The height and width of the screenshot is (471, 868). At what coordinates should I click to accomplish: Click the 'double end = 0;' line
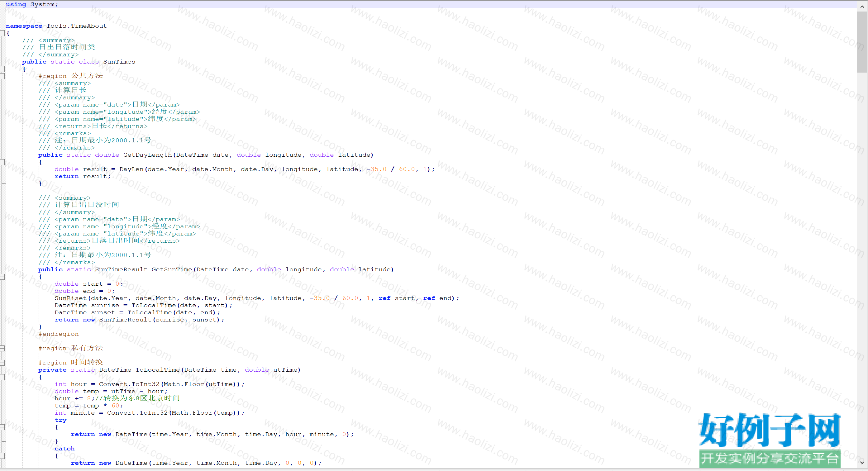(84, 291)
